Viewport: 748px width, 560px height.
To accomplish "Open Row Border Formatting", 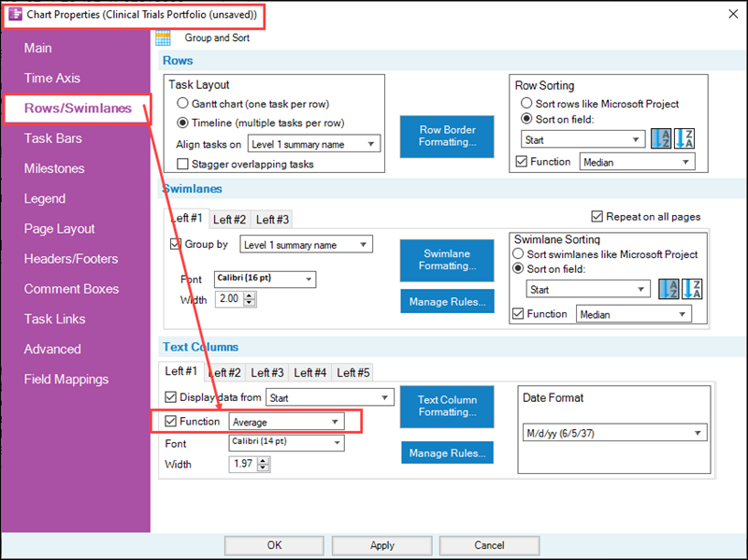I will [x=446, y=136].
